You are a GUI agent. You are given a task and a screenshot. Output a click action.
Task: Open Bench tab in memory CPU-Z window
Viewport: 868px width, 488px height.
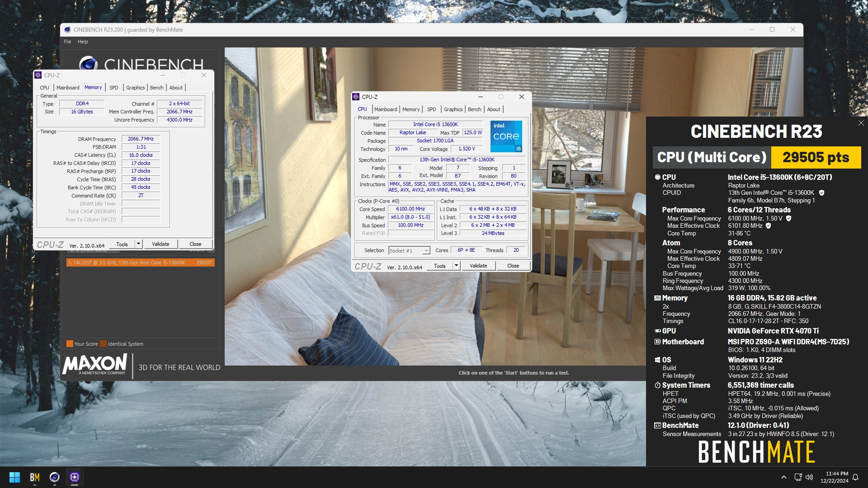tap(157, 88)
